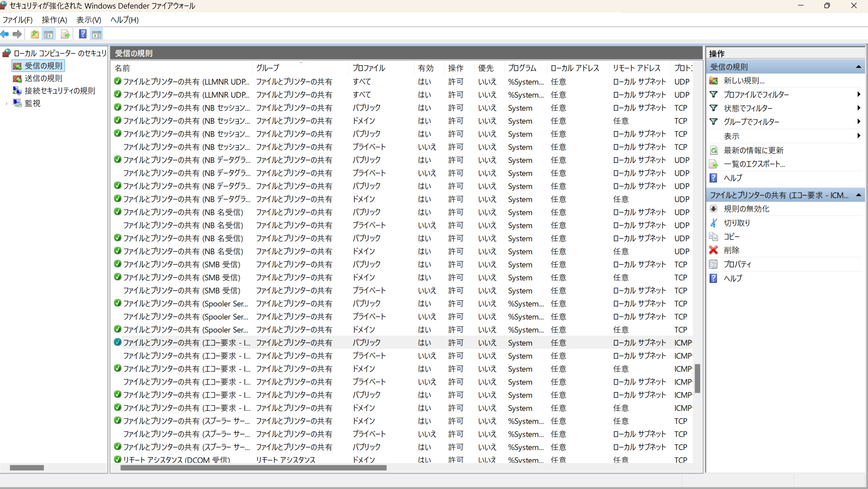The image size is (868, 489).
Task: Click the export list toolbar icon
Action: [65, 34]
